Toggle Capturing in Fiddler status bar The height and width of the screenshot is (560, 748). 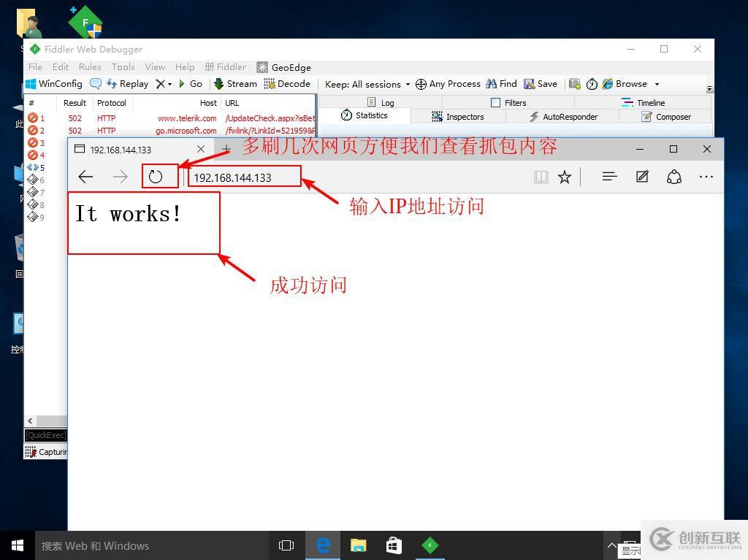click(x=45, y=451)
